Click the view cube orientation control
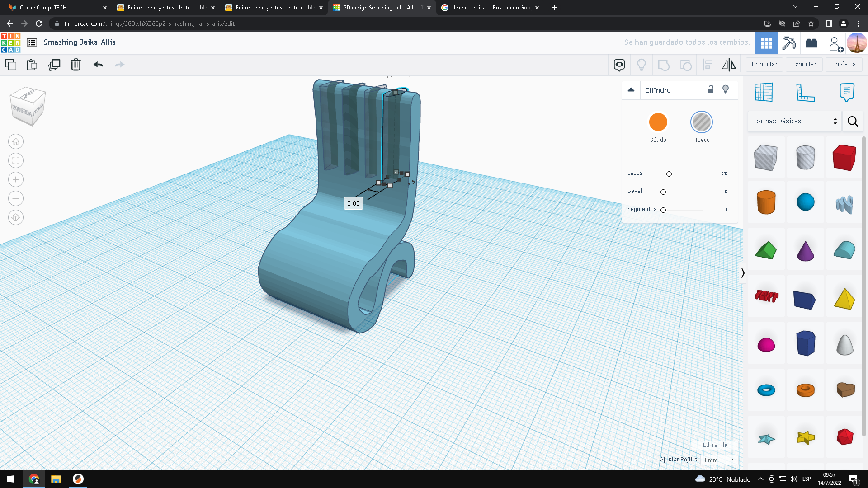Viewport: 868px width, 488px height. [x=28, y=106]
